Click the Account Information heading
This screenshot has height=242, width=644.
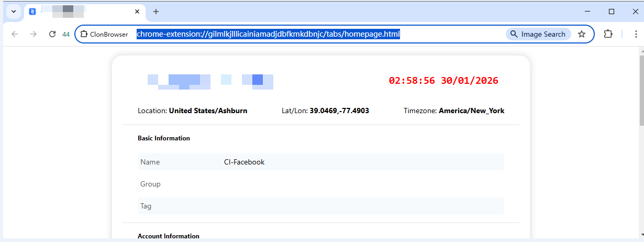[169, 236]
